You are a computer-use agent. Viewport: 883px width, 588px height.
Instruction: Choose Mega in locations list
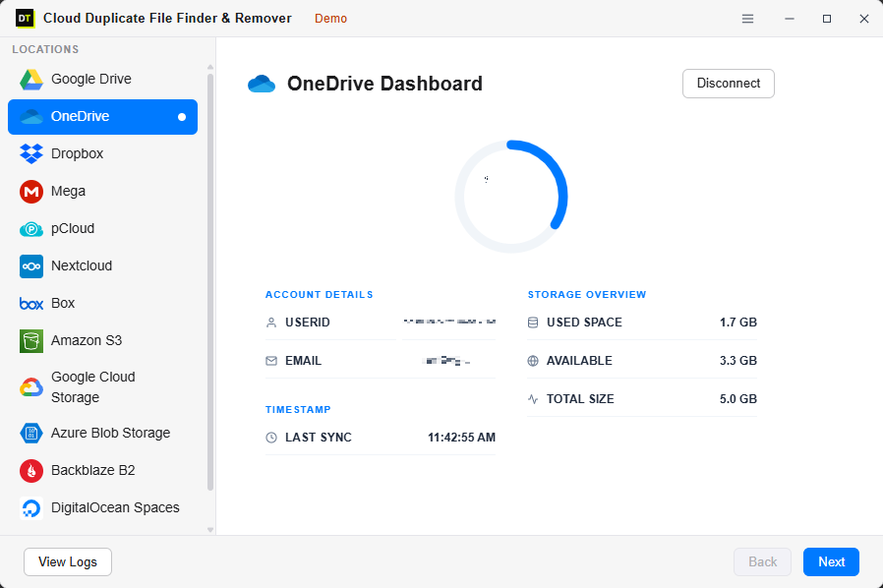coord(102,192)
